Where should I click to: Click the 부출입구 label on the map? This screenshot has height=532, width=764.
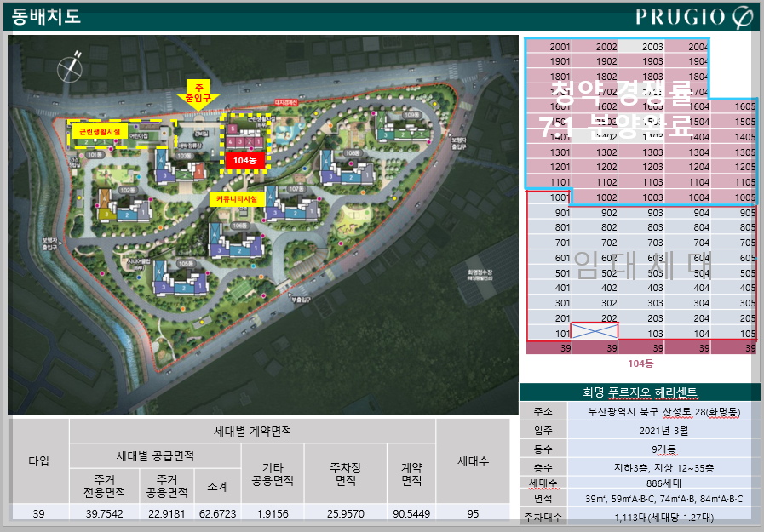pyautogui.click(x=302, y=300)
